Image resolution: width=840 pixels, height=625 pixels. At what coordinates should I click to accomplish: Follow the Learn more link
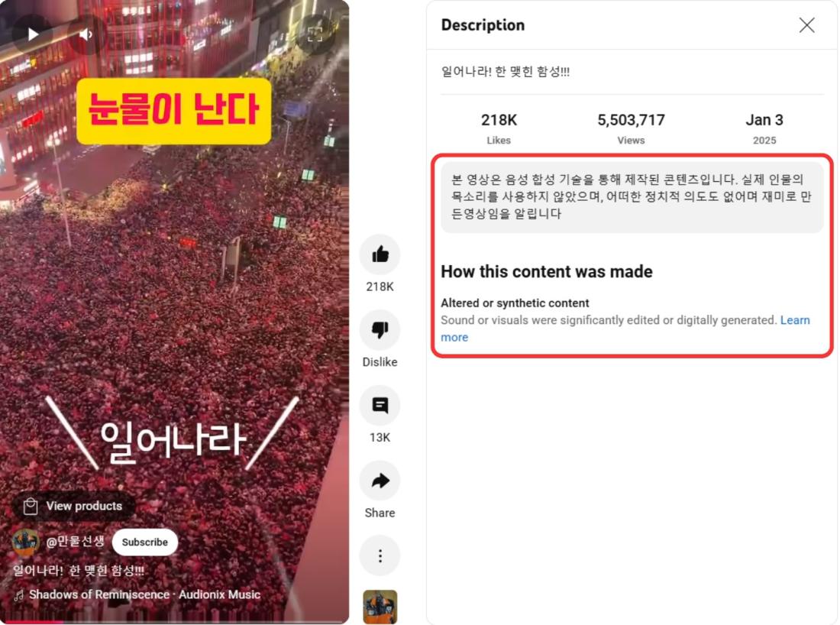(625, 329)
